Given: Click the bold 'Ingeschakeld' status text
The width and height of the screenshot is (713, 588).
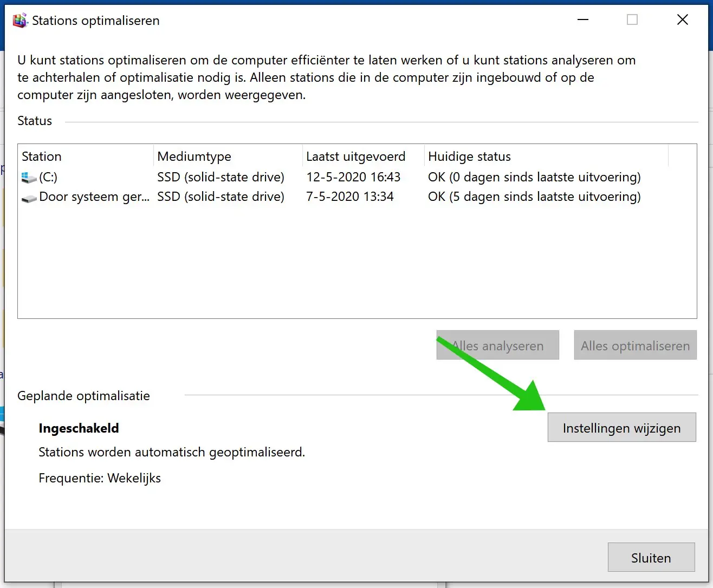Looking at the screenshot, I should click(79, 428).
